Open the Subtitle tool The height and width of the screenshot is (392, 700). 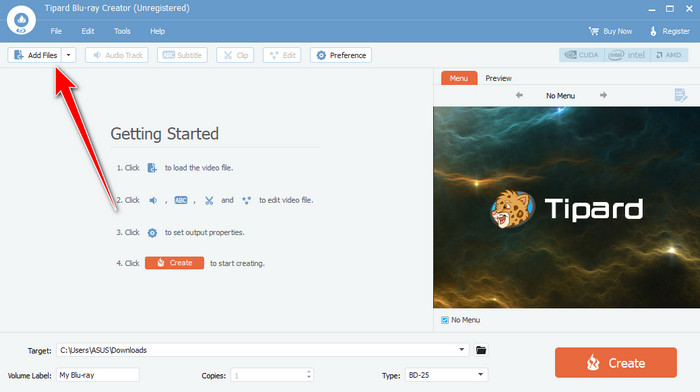pos(182,55)
